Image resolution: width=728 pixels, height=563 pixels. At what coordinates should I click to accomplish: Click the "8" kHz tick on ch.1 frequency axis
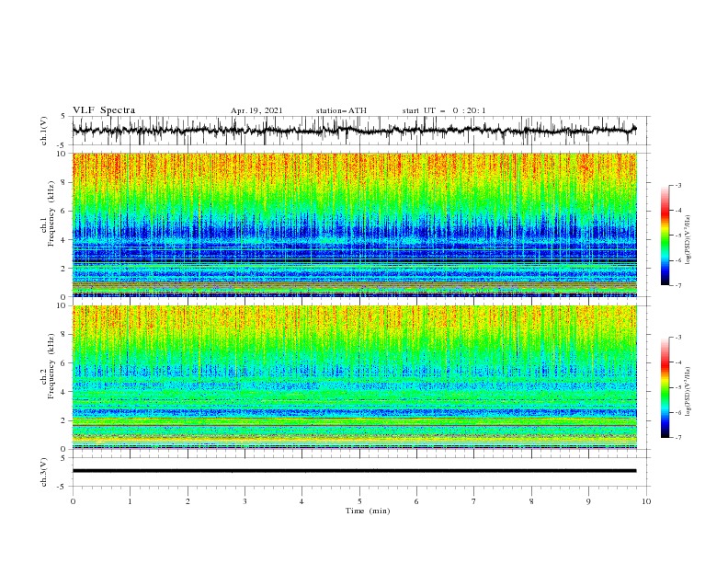(65, 182)
